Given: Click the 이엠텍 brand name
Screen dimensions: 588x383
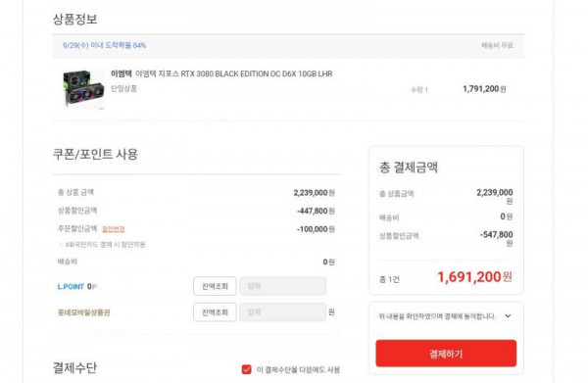Looking at the screenshot, I should [122, 73].
